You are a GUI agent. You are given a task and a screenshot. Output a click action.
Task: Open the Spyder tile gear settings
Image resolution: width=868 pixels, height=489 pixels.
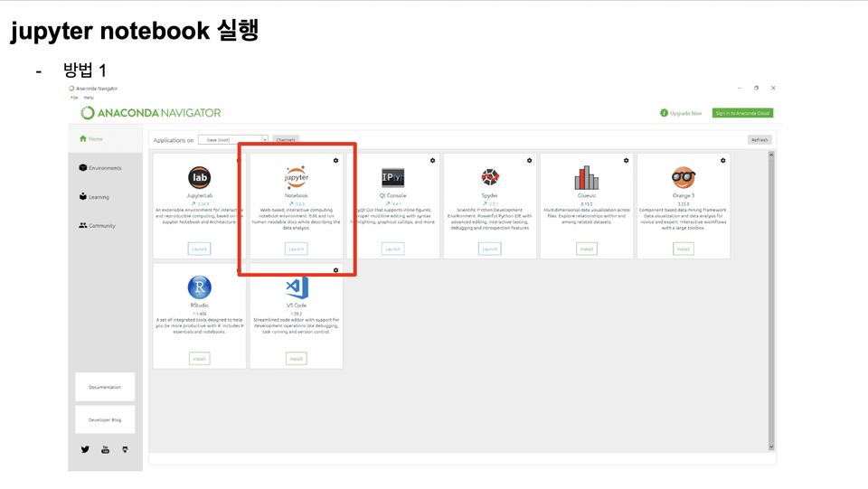529,160
